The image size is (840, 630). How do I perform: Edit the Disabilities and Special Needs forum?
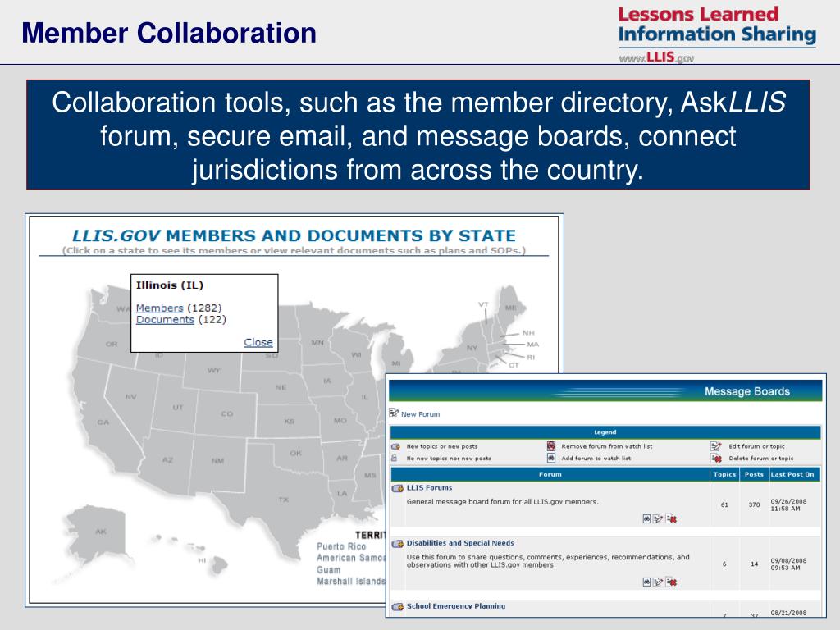(x=658, y=582)
